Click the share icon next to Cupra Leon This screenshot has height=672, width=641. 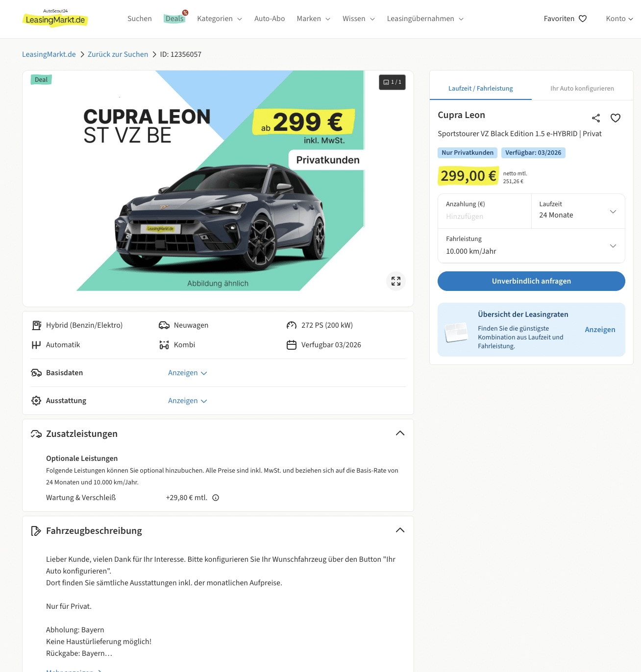tap(596, 118)
